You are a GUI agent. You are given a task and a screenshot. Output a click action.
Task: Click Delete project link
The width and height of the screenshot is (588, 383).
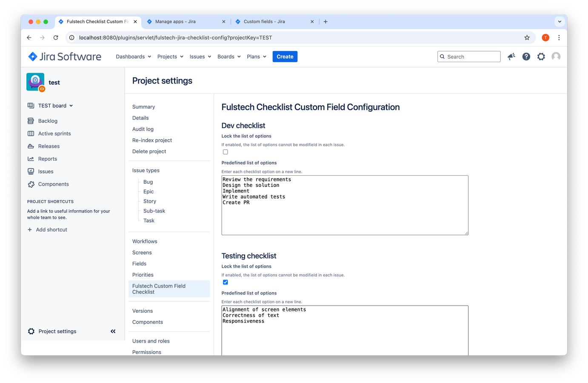coord(149,151)
